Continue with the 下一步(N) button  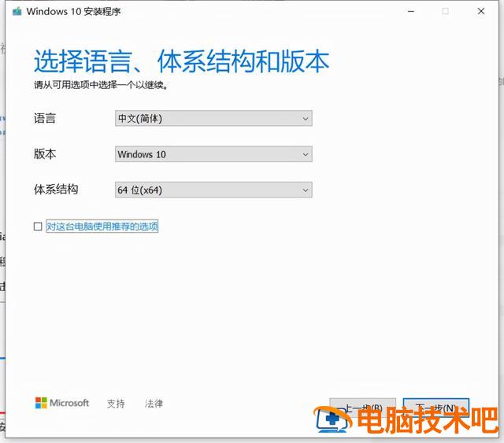(x=436, y=408)
